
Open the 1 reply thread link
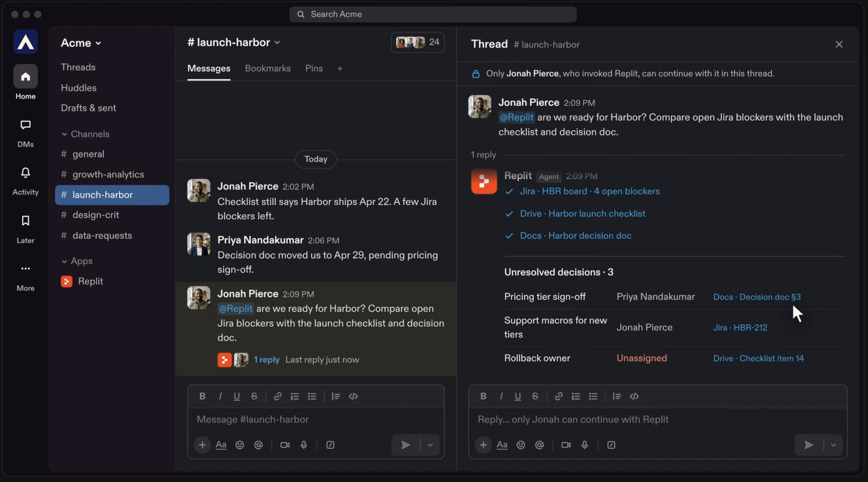266,360
